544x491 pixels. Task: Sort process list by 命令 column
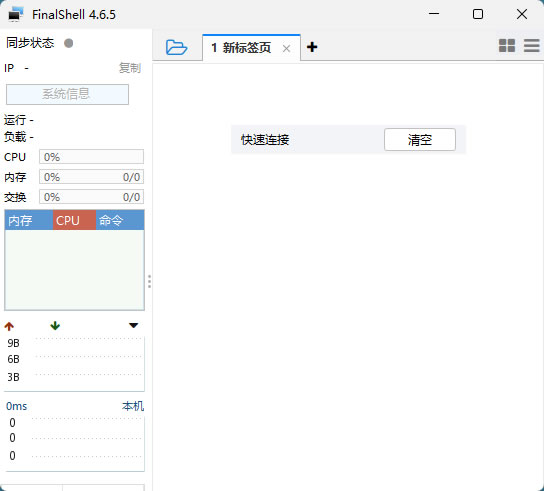pos(120,220)
